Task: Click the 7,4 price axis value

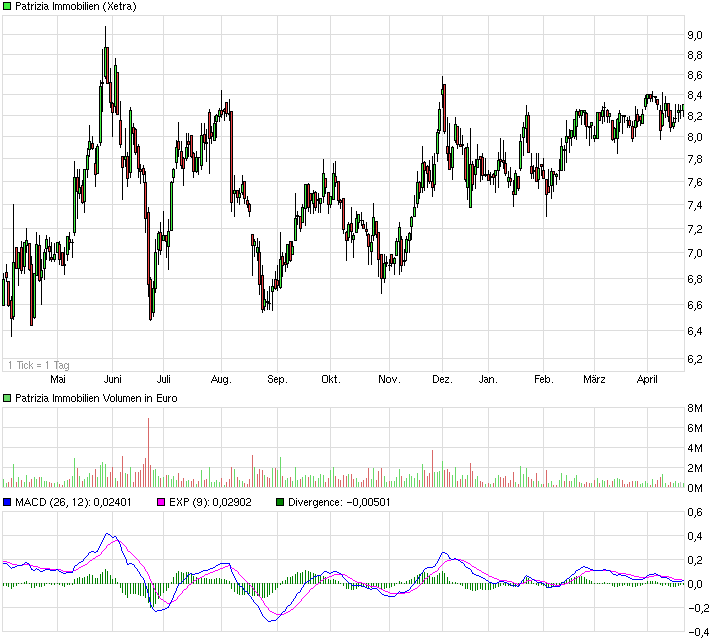Action: (695, 205)
